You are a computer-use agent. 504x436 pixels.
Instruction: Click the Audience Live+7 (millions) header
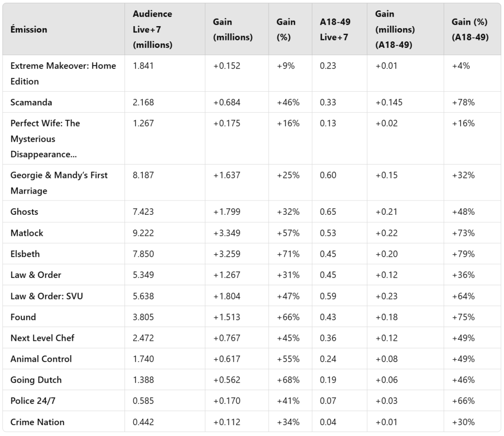[153, 30]
